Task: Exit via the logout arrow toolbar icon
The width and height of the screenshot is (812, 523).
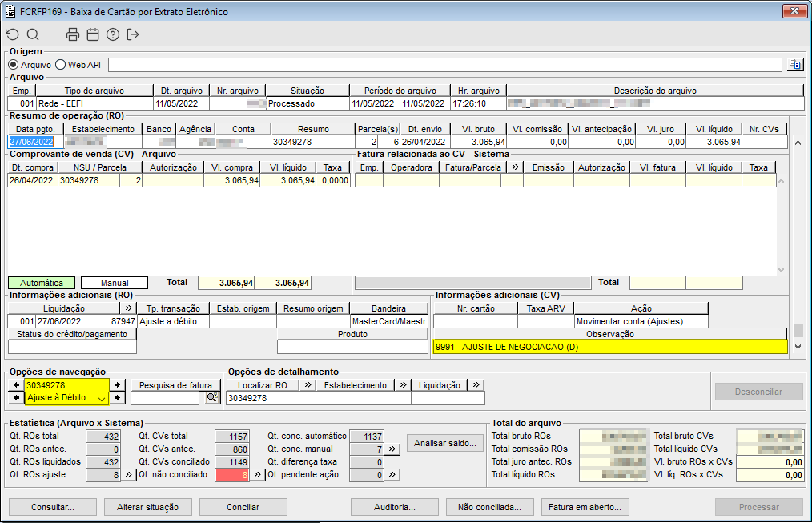Action: click(x=133, y=34)
